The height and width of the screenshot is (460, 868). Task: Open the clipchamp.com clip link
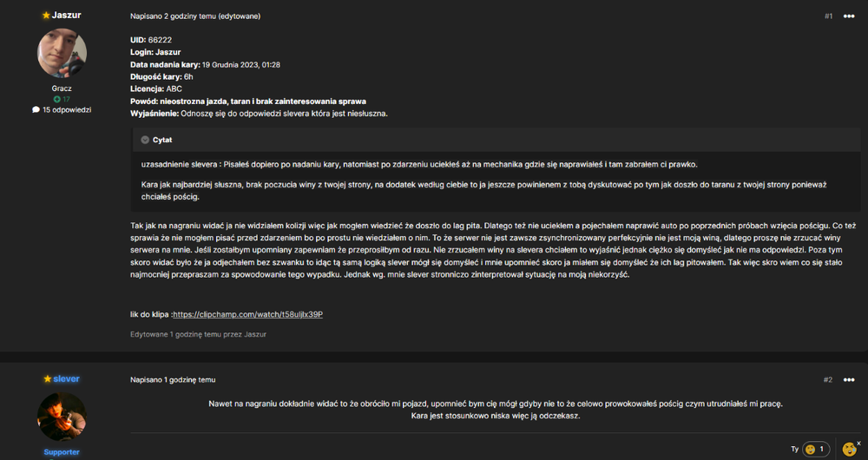click(248, 314)
